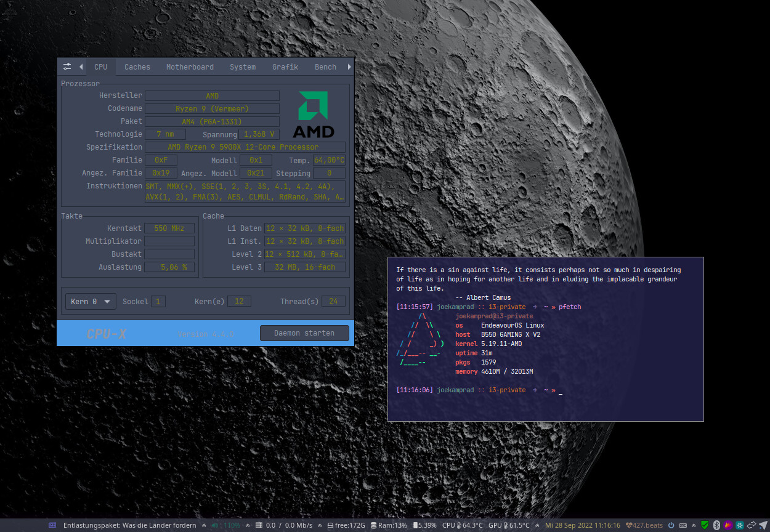Click the Auslastung value 5,06 %
The height and width of the screenshot is (532, 770).
pos(169,267)
